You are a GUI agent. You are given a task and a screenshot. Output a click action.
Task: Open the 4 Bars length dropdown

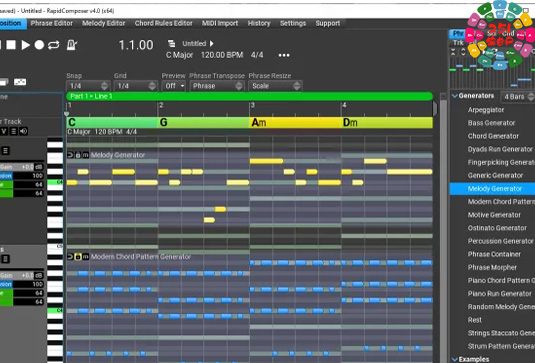pos(518,97)
